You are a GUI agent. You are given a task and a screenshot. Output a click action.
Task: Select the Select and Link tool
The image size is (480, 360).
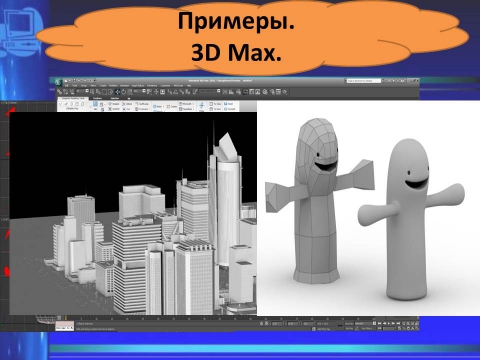(59, 92)
